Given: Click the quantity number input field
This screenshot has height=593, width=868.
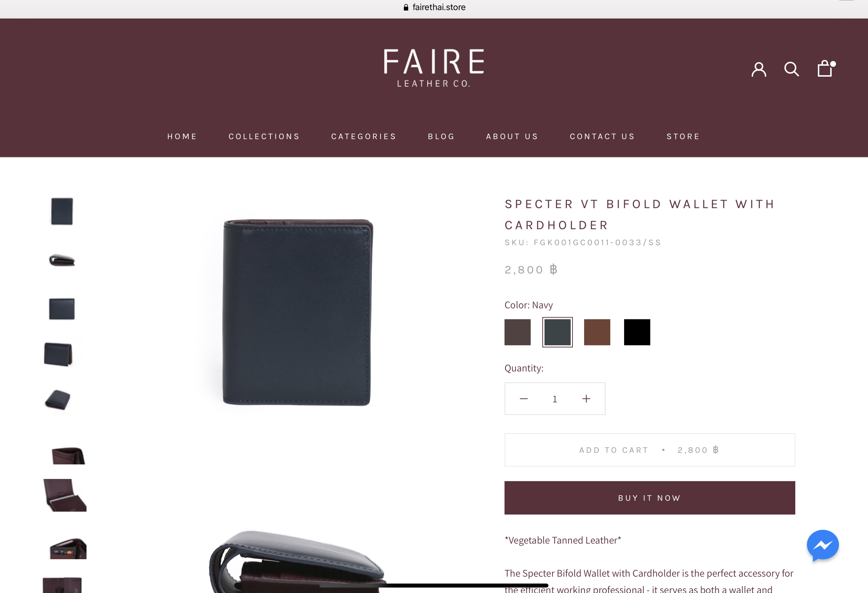Looking at the screenshot, I should [x=555, y=399].
